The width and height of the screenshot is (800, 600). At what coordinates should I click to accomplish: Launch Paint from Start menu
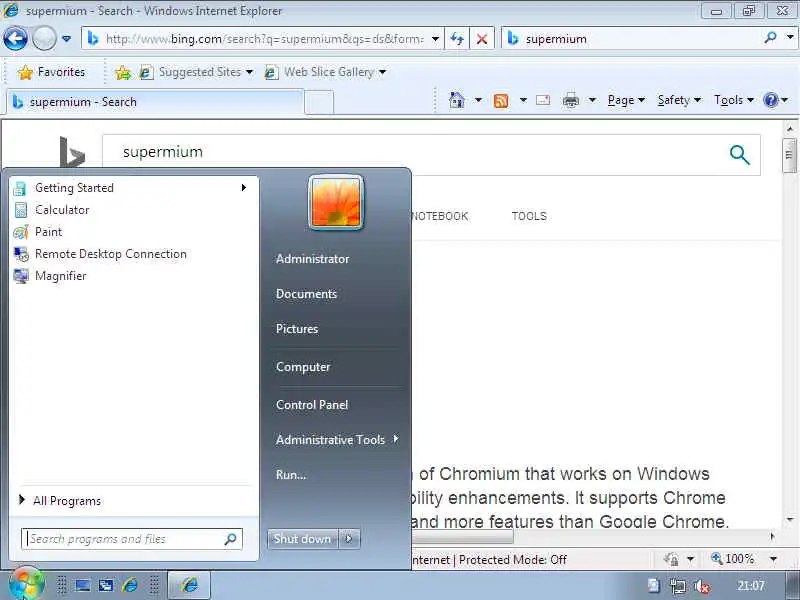click(x=134, y=232)
